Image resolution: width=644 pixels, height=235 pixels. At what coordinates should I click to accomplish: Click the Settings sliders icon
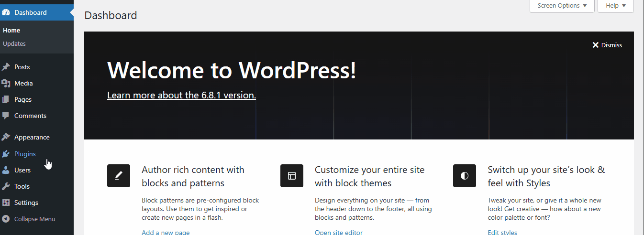[x=6, y=203]
